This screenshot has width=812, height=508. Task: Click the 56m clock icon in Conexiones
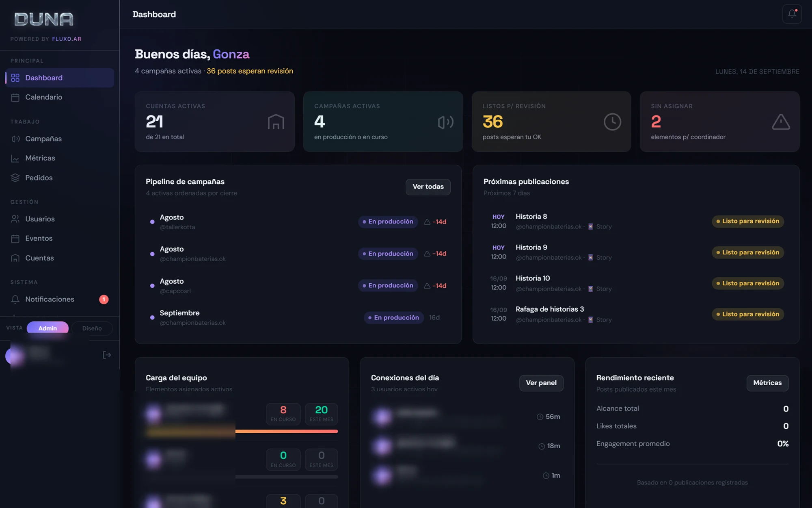tap(540, 417)
